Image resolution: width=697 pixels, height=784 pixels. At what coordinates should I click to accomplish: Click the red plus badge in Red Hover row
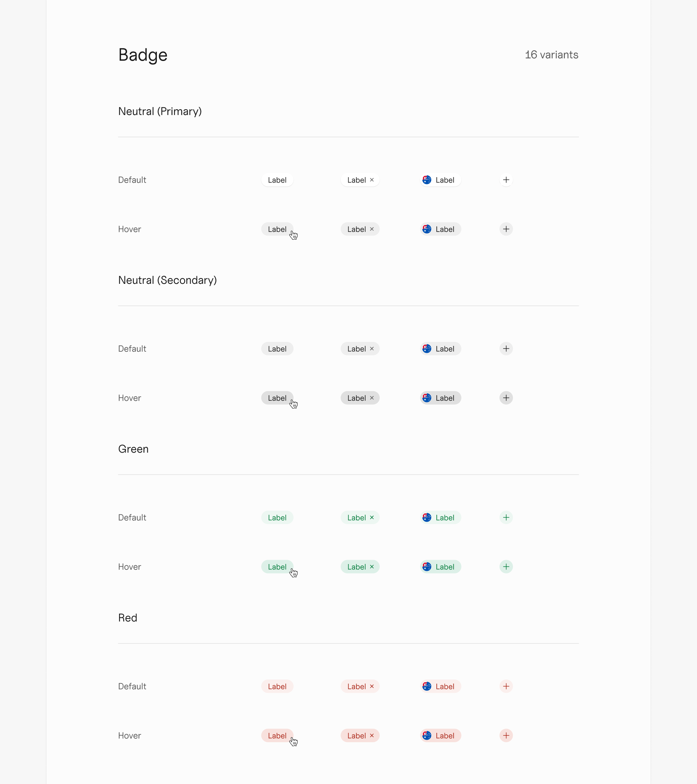point(506,735)
